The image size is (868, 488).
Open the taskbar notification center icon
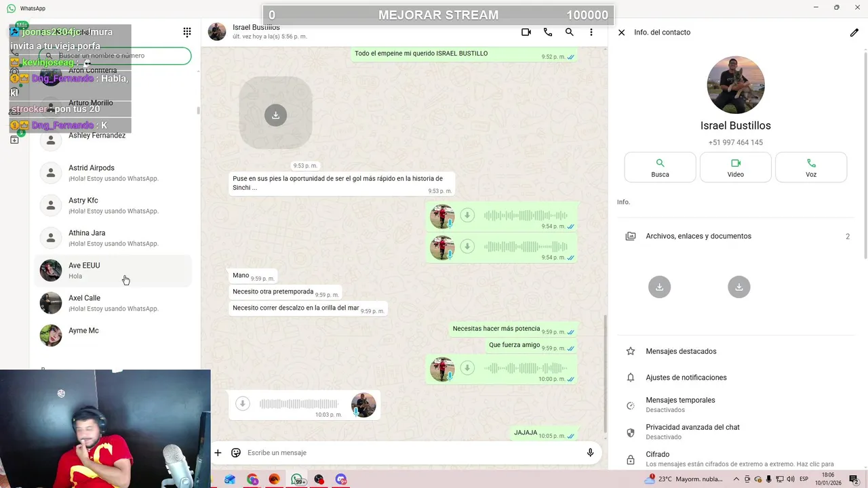click(854, 479)
